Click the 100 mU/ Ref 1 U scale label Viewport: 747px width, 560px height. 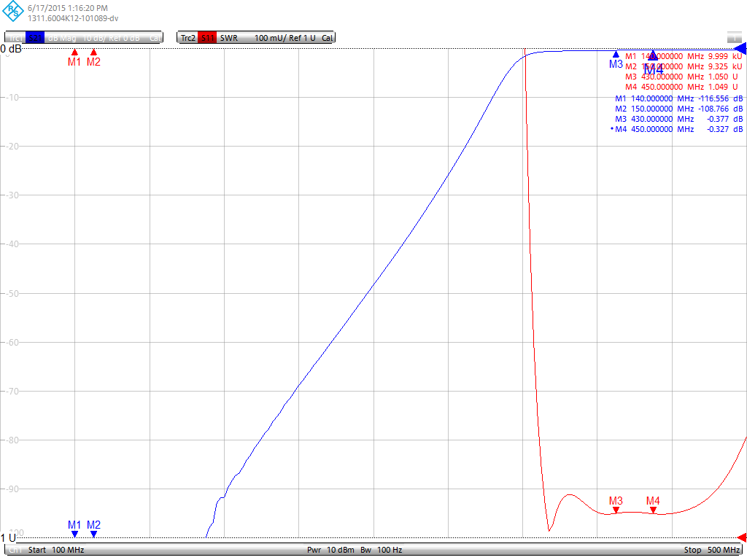pos(285,38)
